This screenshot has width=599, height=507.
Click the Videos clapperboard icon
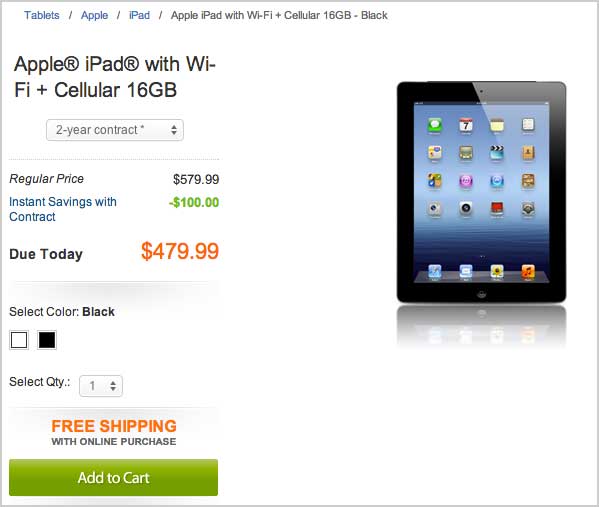497,152
